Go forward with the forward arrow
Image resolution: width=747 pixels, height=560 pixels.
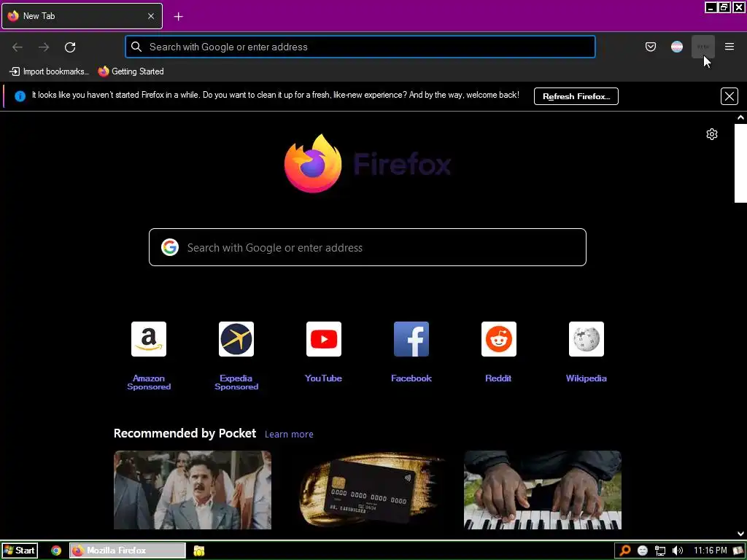point(44,47)
